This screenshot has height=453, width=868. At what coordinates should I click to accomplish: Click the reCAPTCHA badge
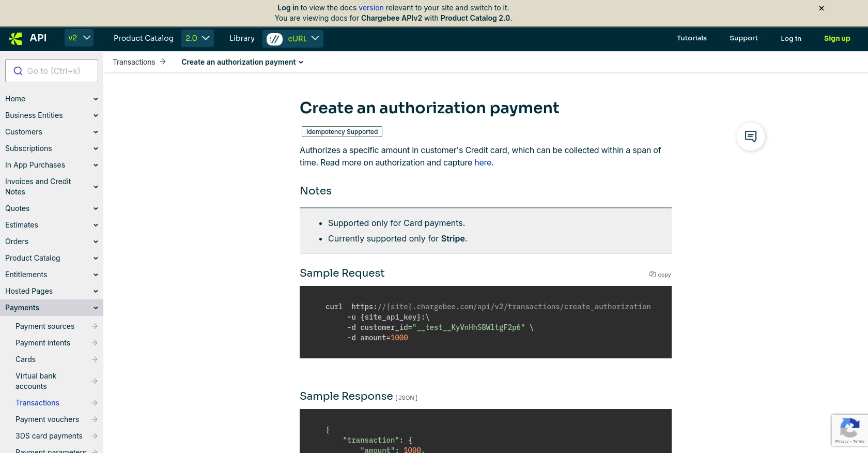click(849, 430)
